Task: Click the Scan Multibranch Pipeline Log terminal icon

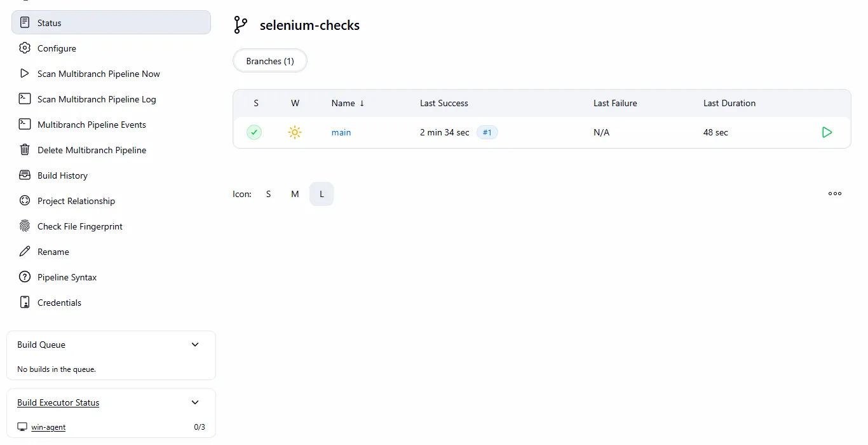Action: click(25, 99)
